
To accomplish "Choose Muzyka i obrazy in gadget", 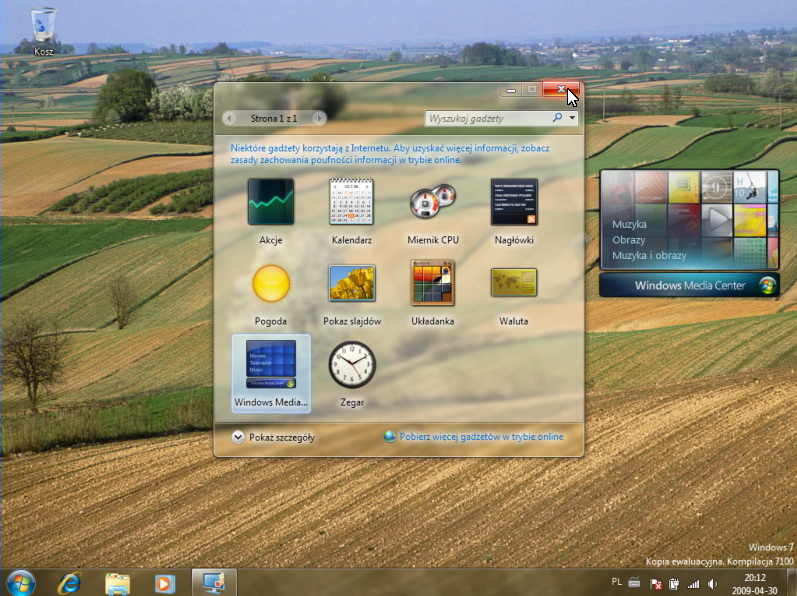I will (x=649, y=256).
